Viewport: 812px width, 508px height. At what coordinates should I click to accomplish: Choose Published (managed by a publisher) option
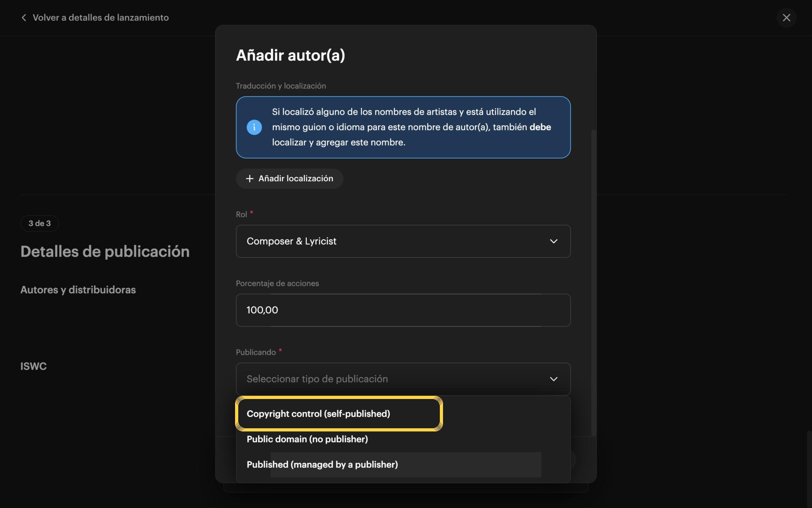tap(403, 465)
